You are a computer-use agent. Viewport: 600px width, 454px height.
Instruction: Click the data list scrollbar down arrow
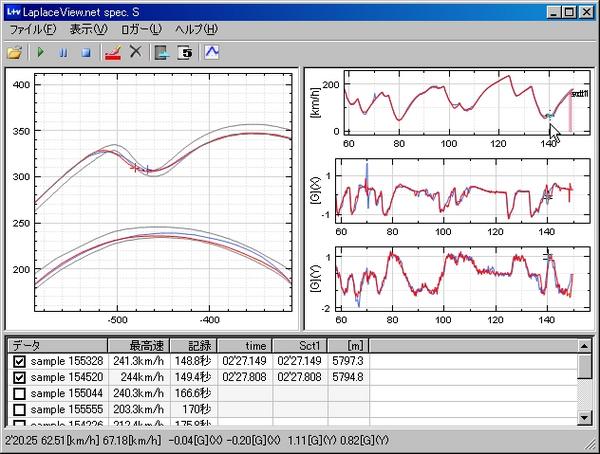coord(584,417)
